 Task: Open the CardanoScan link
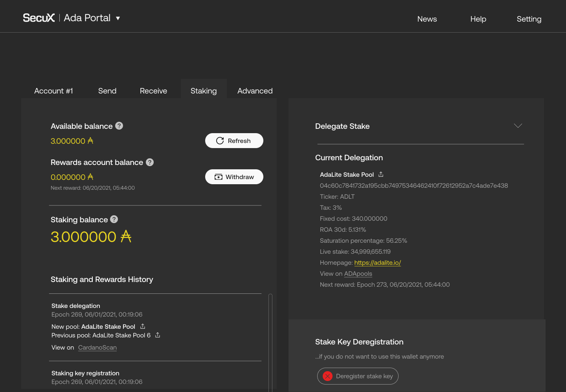97,347
